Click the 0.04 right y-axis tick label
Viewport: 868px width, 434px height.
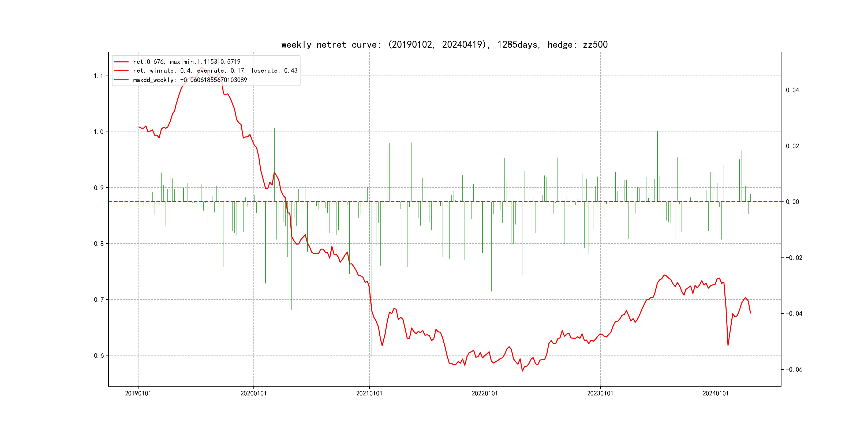[x=792, y=90]
